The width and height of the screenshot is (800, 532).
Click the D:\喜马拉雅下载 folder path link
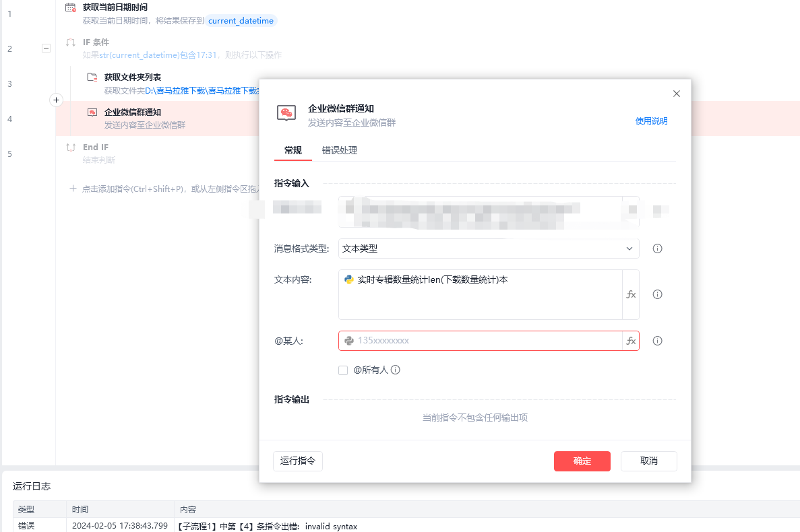[x=202, y=91]
